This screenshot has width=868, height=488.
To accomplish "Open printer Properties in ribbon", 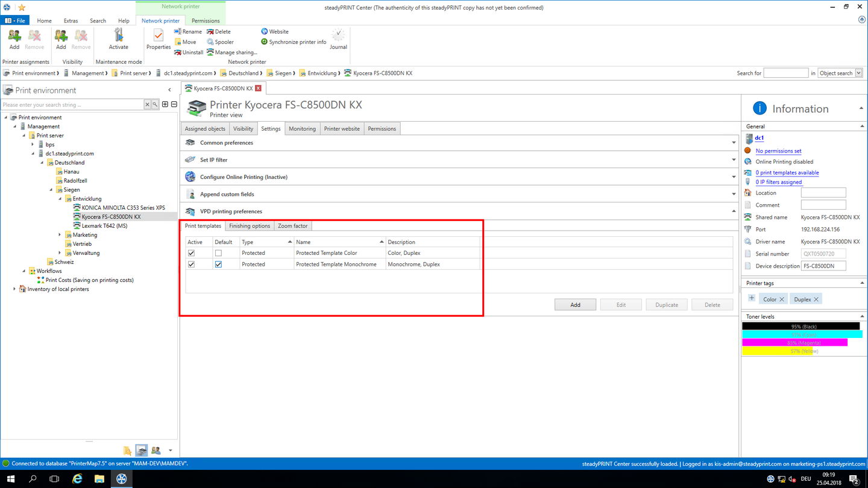I will [159, 40].
